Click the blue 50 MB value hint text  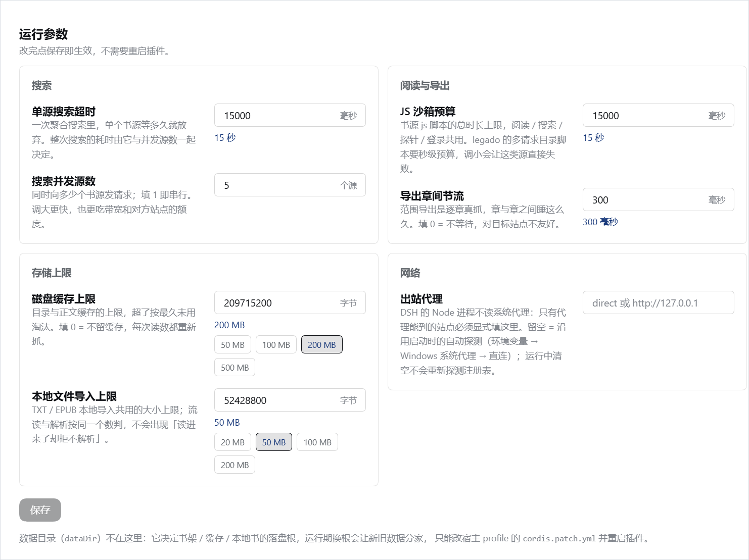(x=227, y=423)
